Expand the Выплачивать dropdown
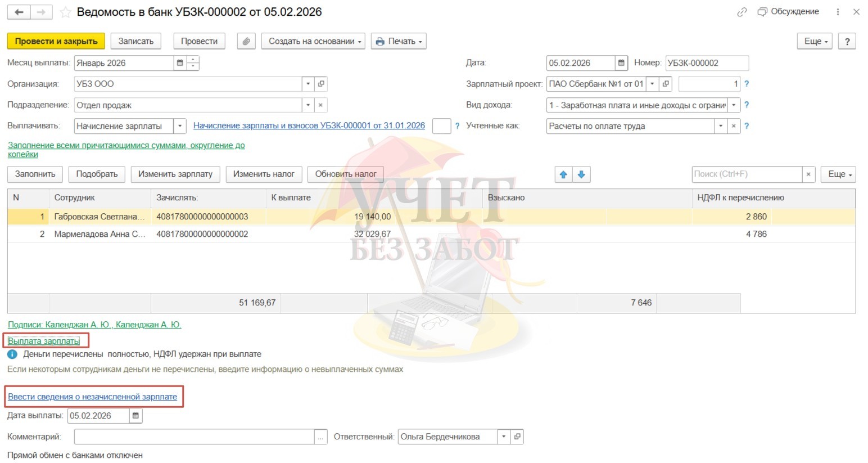The height and width of the screenshot is (463, 868). tap(180, 126)
